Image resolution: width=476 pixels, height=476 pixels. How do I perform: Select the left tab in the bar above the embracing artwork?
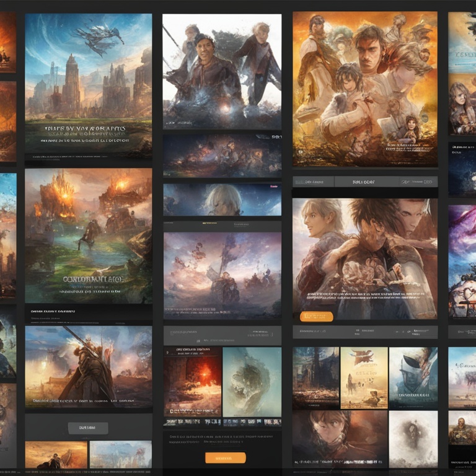(x=313, y=182)
